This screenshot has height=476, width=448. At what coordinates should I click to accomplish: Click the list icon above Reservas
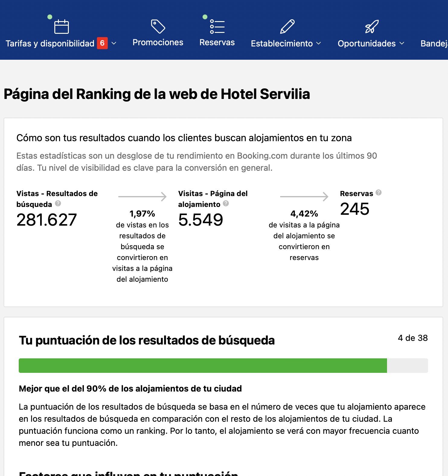click(x=217, y=27)
